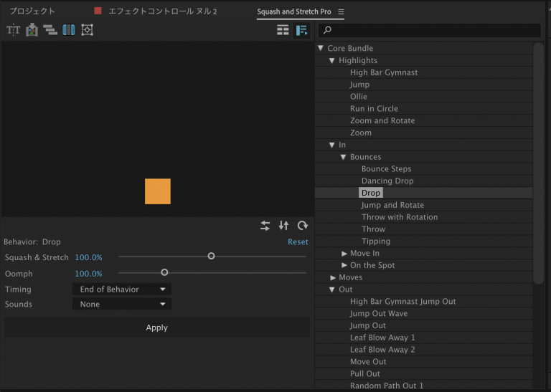Viewport: 551px width, 392px height.
Task: Switch to list view layout
Action: [x=283, y=30]
